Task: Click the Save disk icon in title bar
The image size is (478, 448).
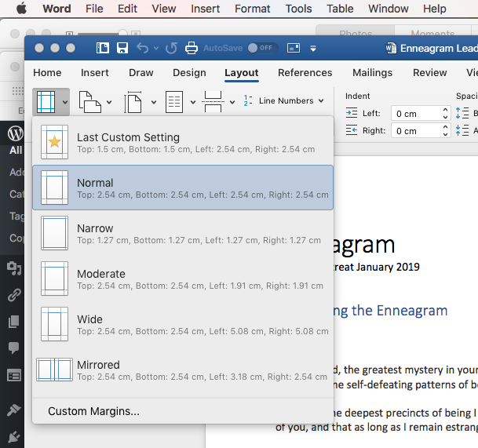Action: point(122,48)
